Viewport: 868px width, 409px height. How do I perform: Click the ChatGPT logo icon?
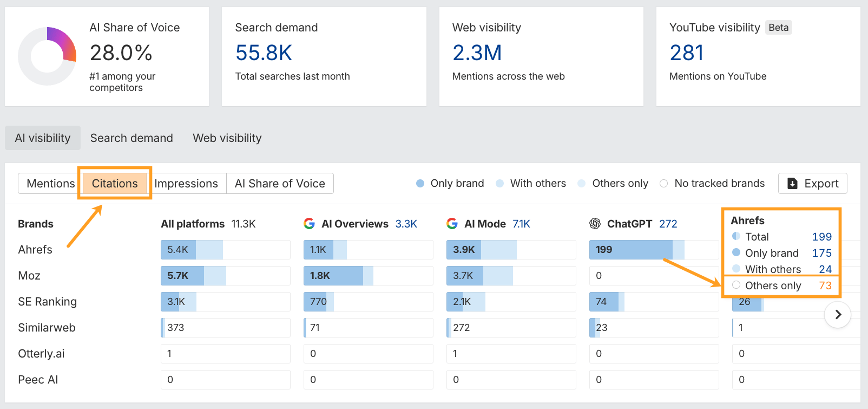tap(595, 224)
